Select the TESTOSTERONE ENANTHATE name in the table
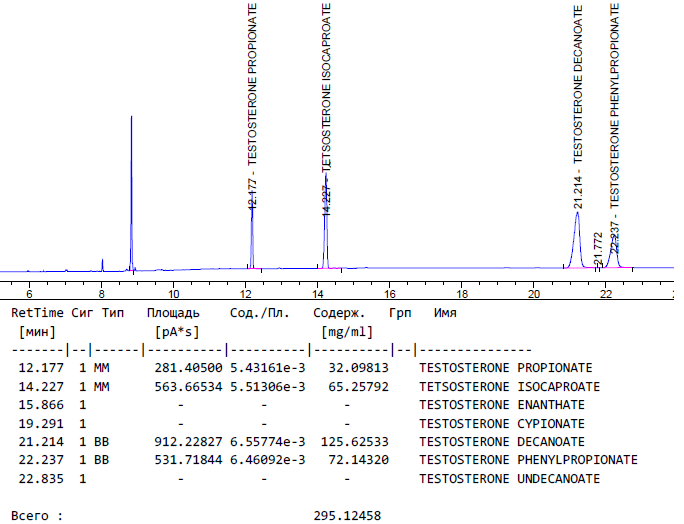This screenshot has width=684, height=524. click(510, 405)
